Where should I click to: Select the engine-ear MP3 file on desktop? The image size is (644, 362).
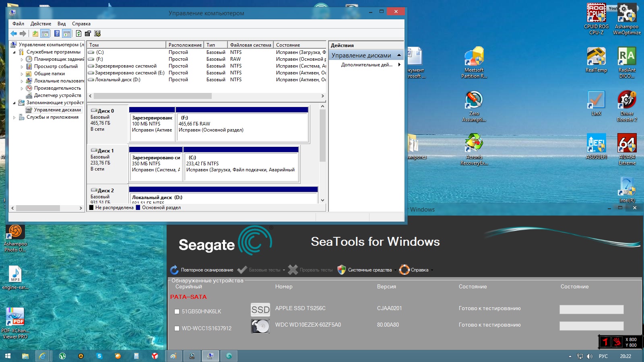tap(15, 278)
